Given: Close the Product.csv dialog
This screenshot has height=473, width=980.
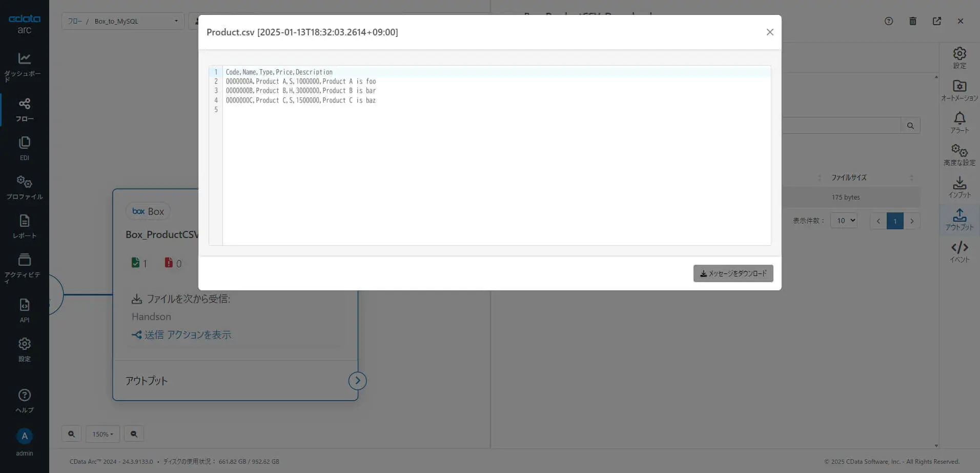Looking at the screenshot, I should tap(770, 32).
